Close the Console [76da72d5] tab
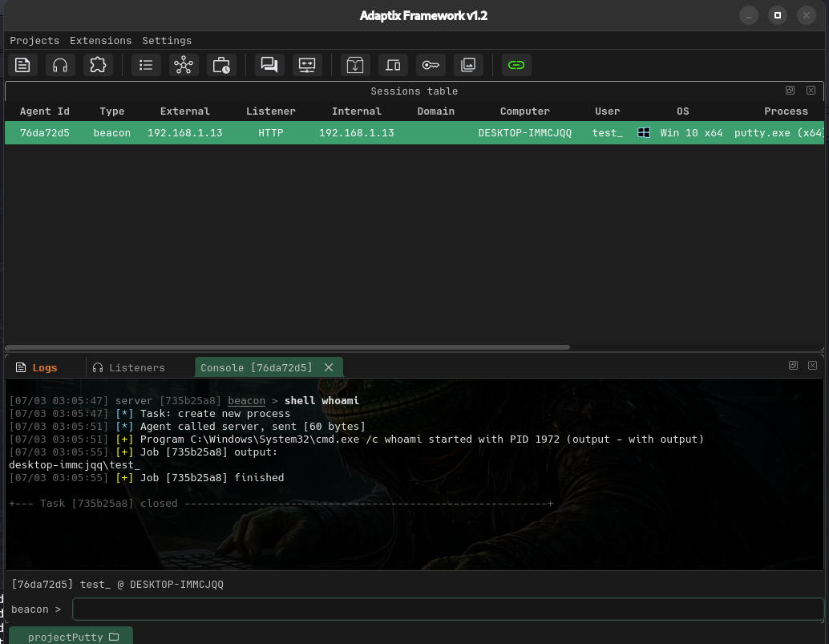 pyautogui.click(x=329, y=367)
